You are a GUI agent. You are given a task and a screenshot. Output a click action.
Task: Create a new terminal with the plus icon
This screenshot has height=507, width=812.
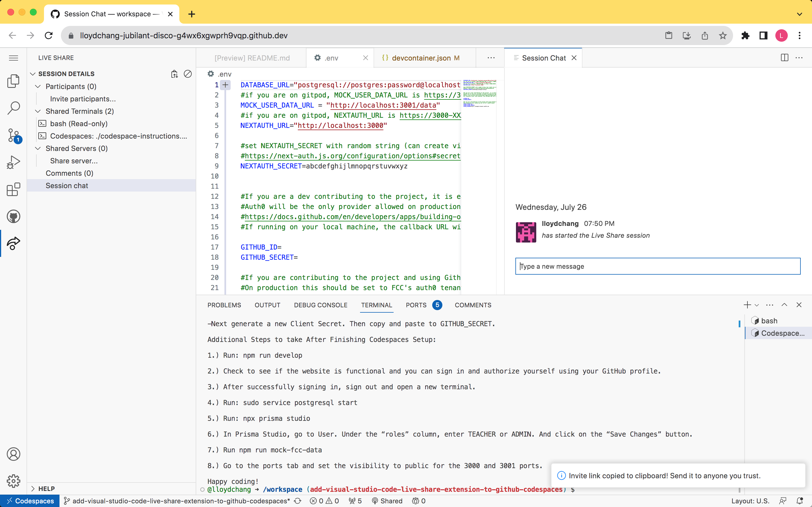tap(747, 305)
